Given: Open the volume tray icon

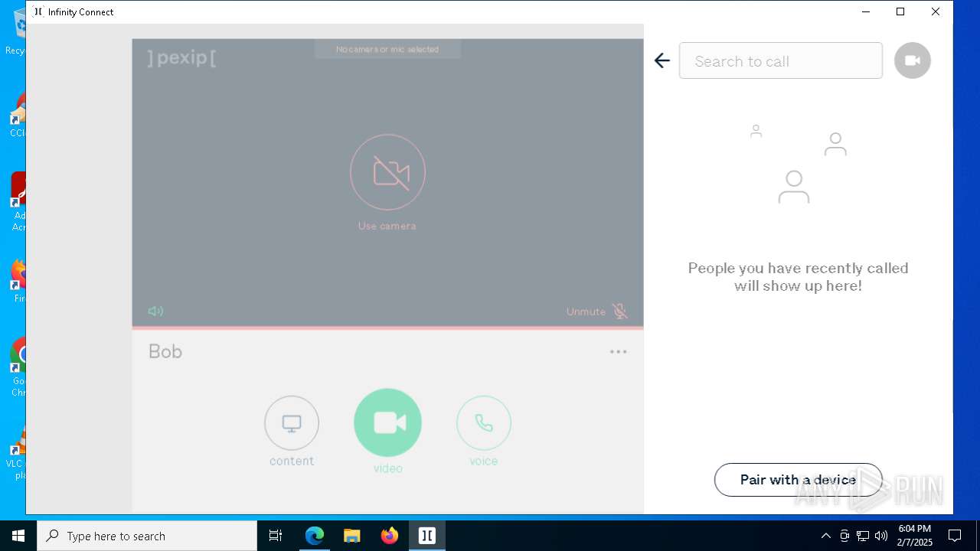Looking at the screenshot, I should (x=881, y=536).
